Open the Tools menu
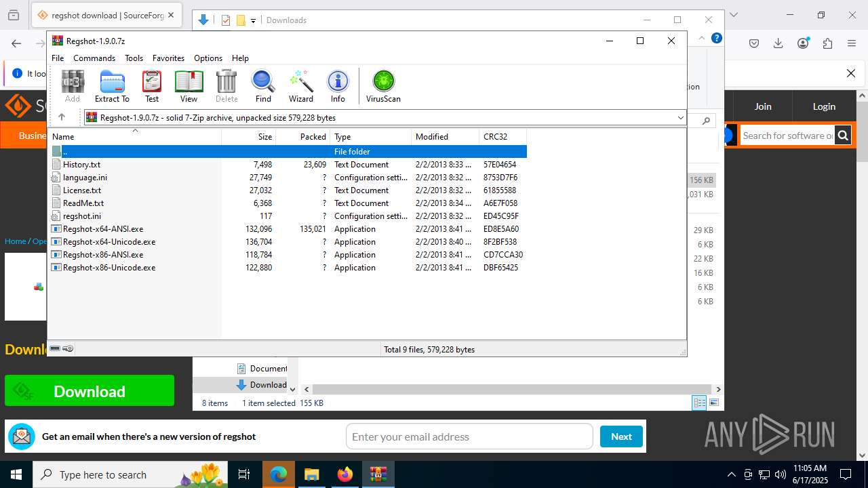This screenshot has width=868, height=488. pyautogui.click(x=134, y=58)
